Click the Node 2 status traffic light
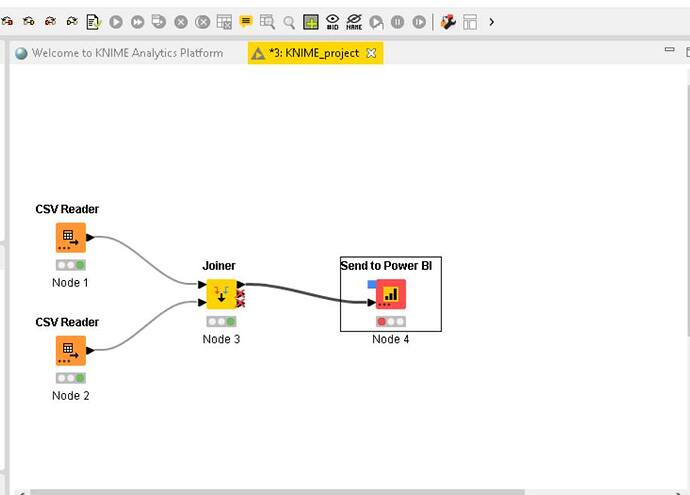Image resolution: width=690 pixels, height=495 pixels. pyautogui.click(x=71, y=378)
